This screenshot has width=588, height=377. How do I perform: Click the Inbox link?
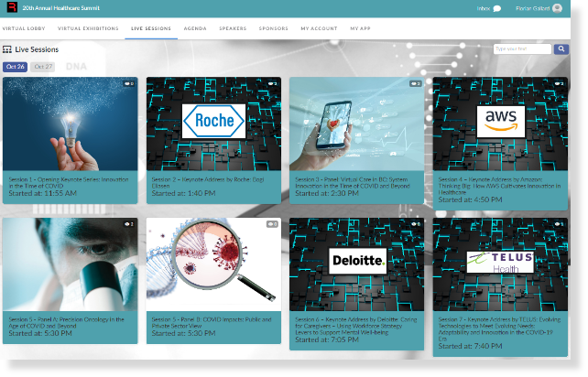click(484, 8)
